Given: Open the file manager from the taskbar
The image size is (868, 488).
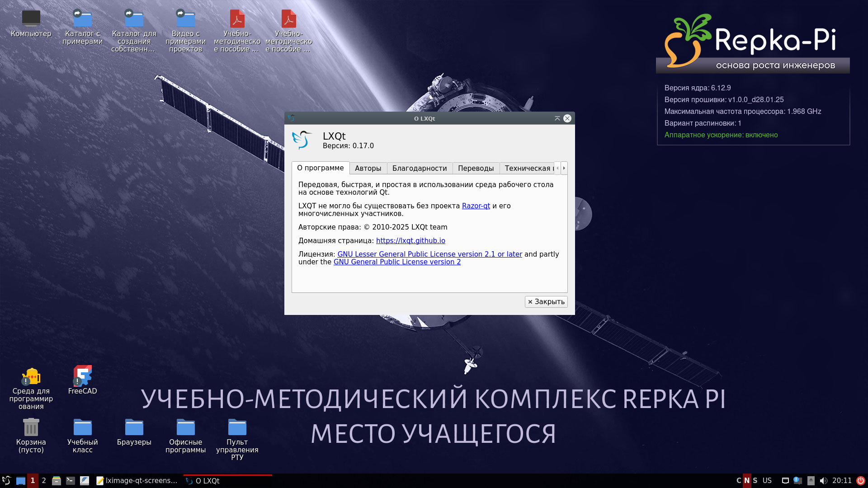Looking at the screenshot, I should tap(56, 480).
